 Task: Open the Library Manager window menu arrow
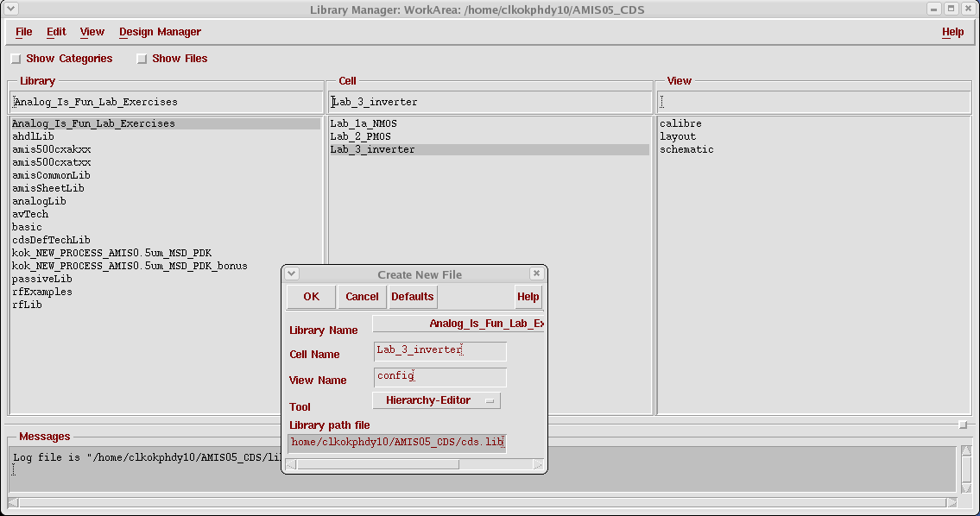pos(10,9)
